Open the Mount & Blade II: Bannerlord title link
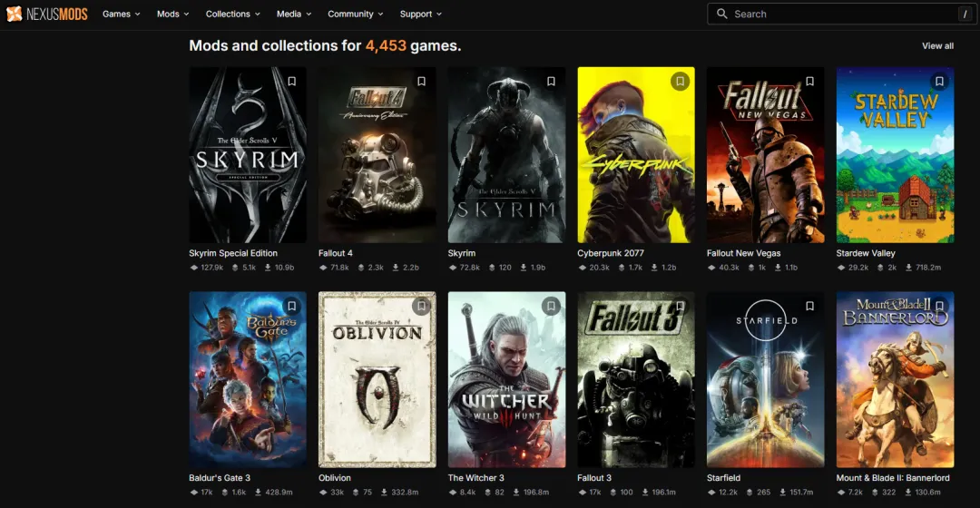The image size is (980, 508). pos(893,478)
